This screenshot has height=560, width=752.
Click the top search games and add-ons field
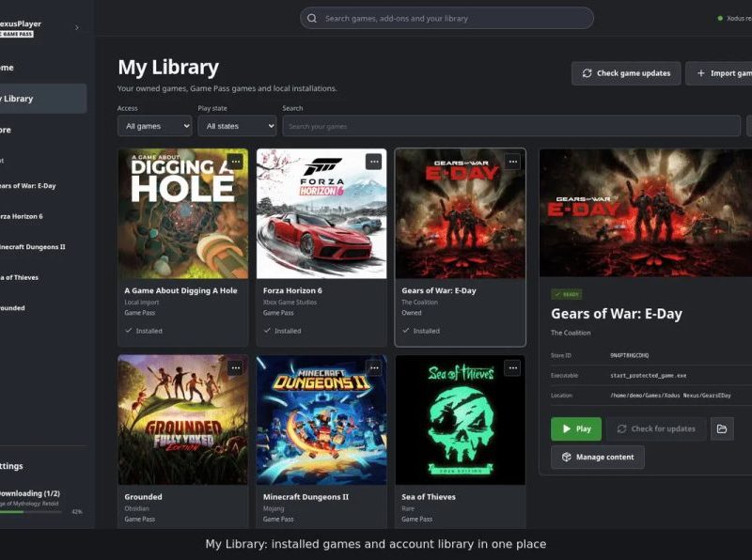point(446,18)
